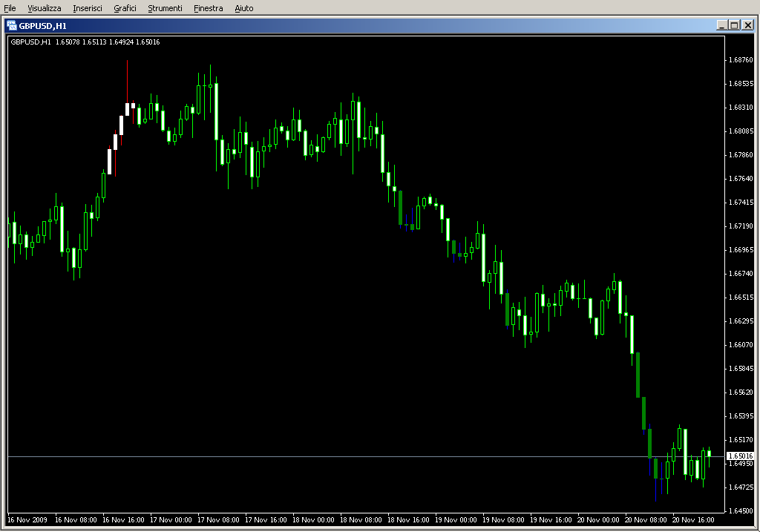Open the Inserisci menu
The image size is (760, 532).
[88, 8]
